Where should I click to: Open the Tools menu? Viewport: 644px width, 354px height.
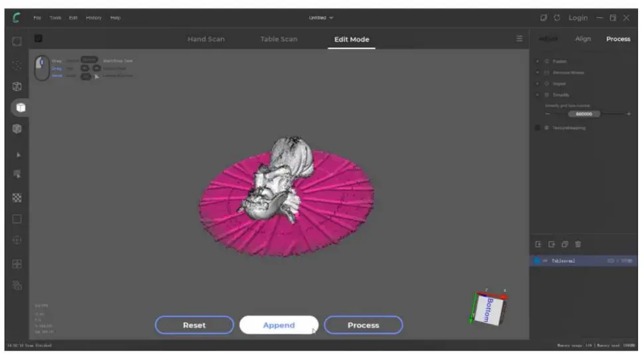click(x=55, y=18)
